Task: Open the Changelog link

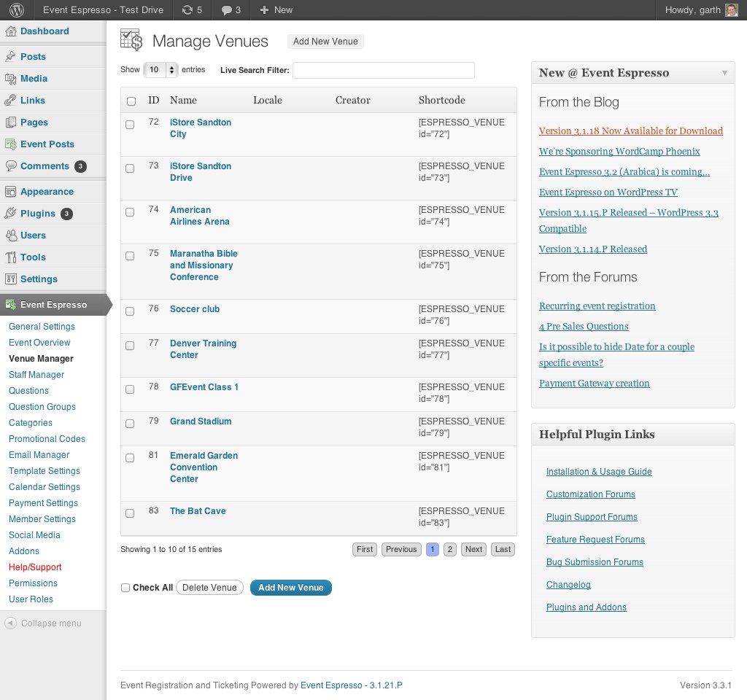Action: point(568,585)
